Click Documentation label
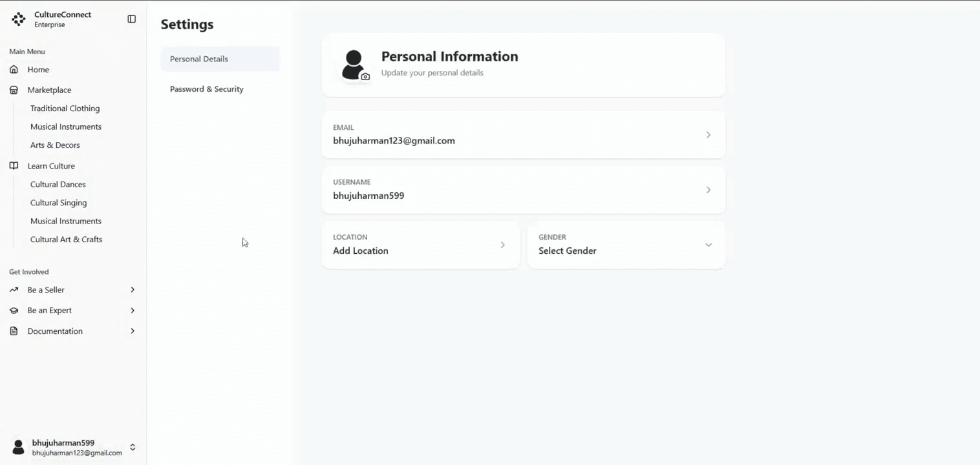980x465 pixels. pyautogui.click(x=55, y=331)
